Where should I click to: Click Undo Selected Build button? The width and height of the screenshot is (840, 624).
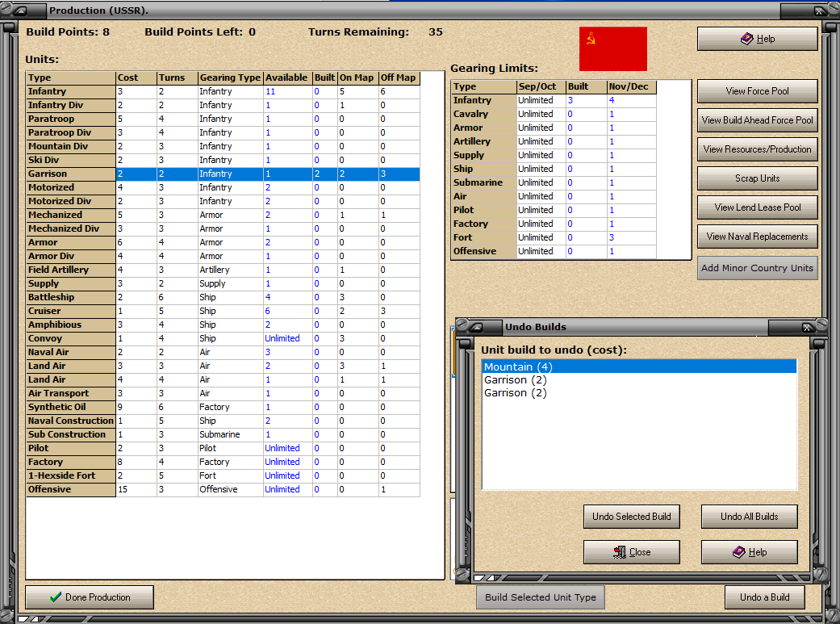pos(632,517)
